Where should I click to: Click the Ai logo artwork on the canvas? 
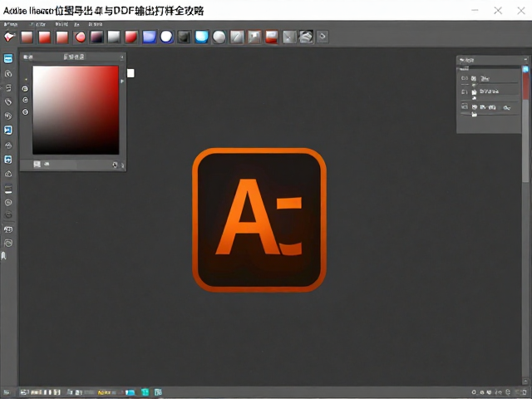pyautogui.click(x=259, y=219)
